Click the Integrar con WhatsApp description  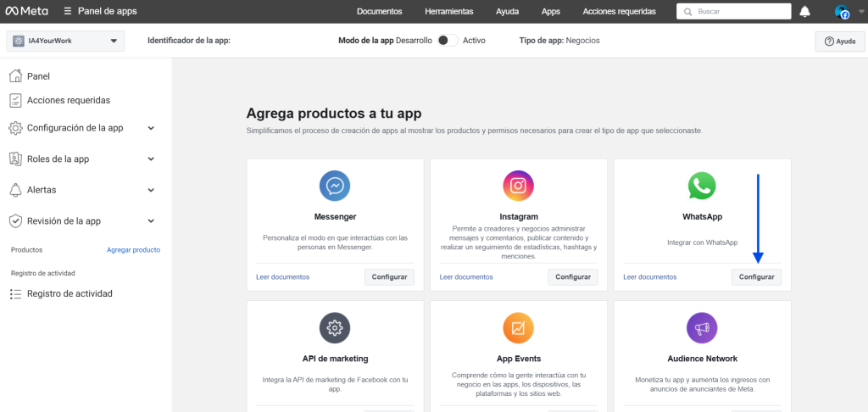coord(702,242)
